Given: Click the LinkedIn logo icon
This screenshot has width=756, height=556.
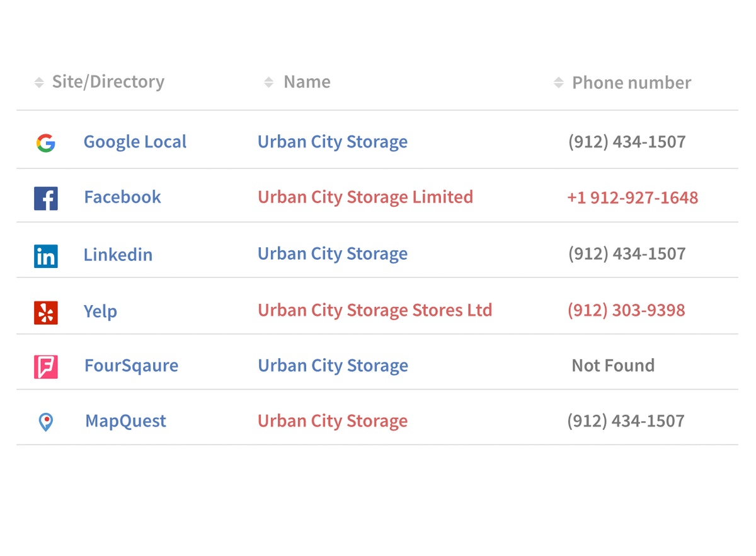Looking at the screenshot, I should pos(46,256).
